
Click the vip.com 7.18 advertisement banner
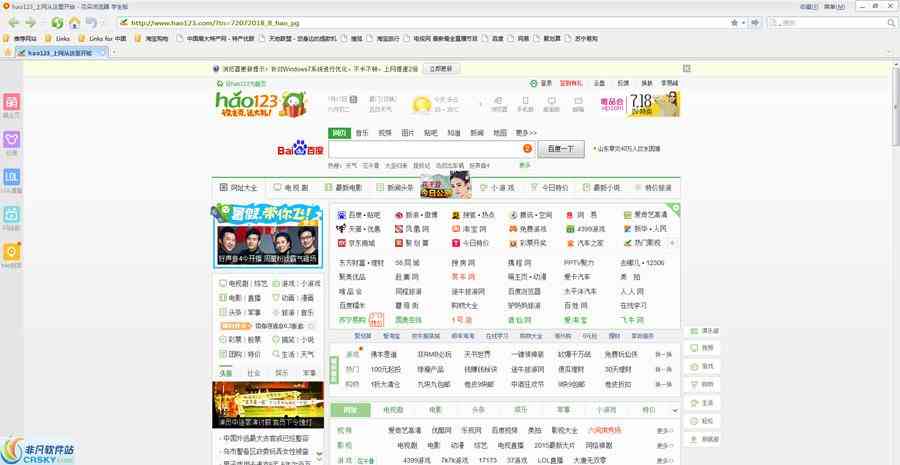(x=640, y=104)
